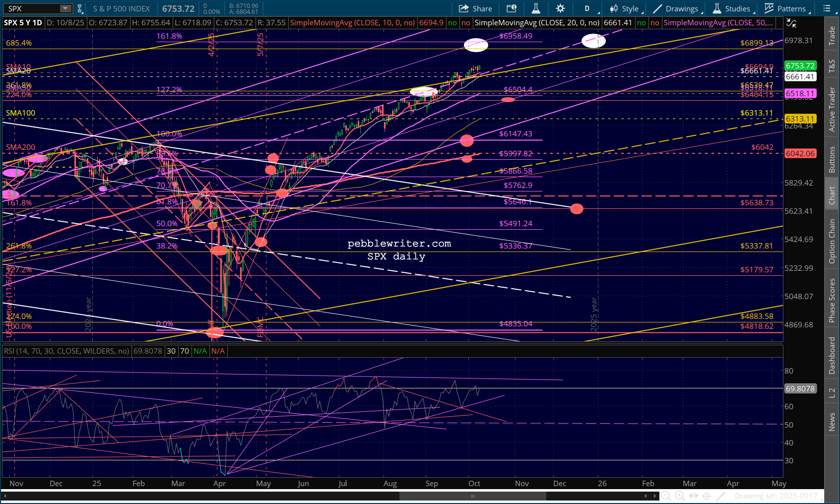Screen dimensions: 840x504
Task: Open the Active Trader side tab
Action: pos(832,109)
